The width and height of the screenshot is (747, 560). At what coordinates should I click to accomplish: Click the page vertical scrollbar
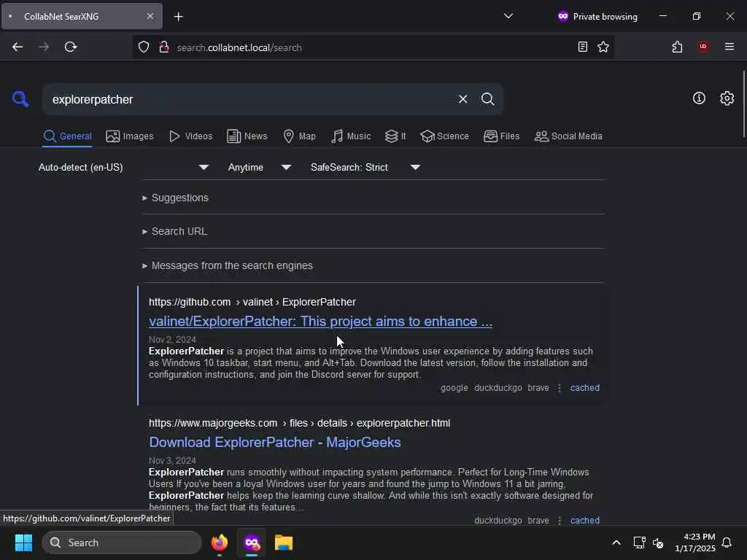[x=743, y=104]
